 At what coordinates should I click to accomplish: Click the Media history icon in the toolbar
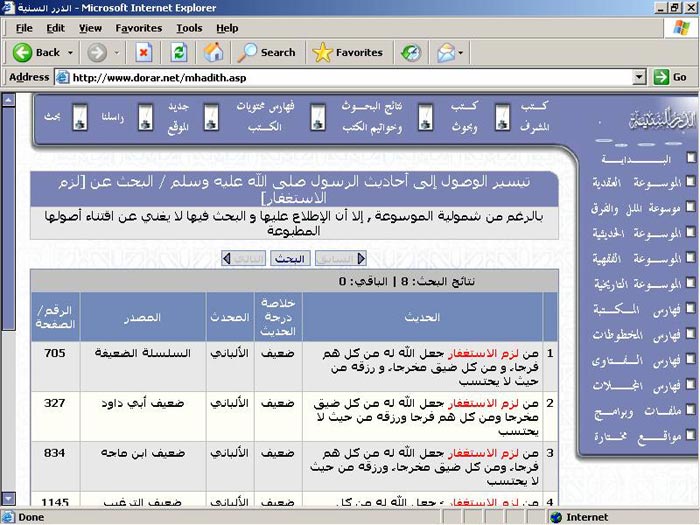coord(411,52)
